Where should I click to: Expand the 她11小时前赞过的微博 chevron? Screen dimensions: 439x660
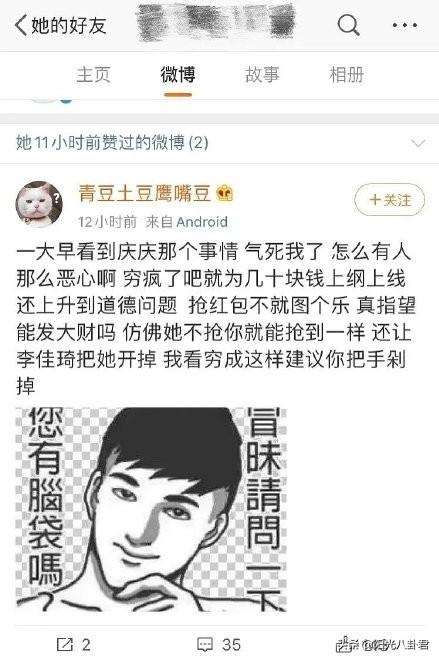pyautogui.click(x=418, y=143)
